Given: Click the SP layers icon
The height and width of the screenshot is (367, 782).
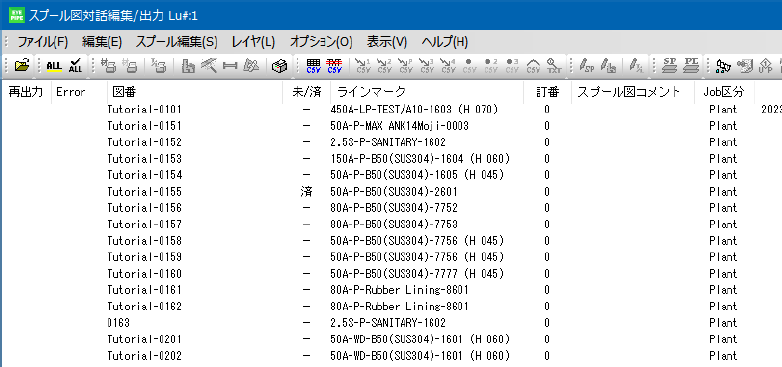Looking at the screenshot, I should [x=670, y=66].
